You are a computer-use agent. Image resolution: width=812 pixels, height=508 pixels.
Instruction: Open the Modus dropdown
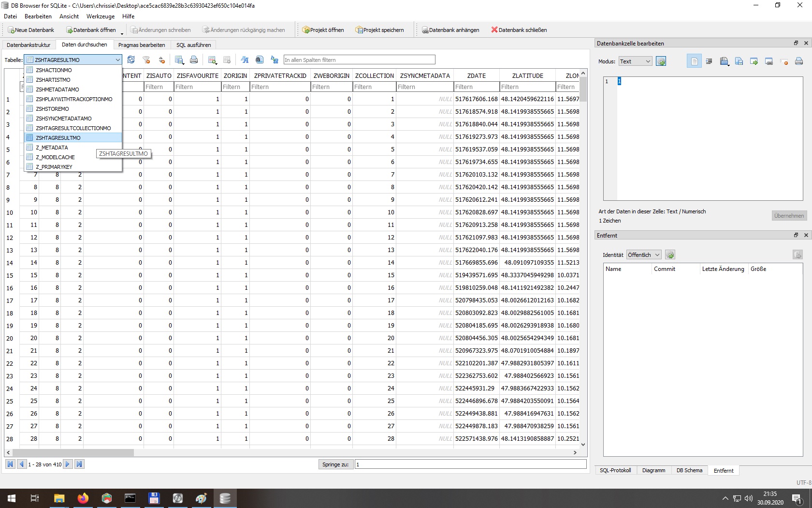click(636, 61)
